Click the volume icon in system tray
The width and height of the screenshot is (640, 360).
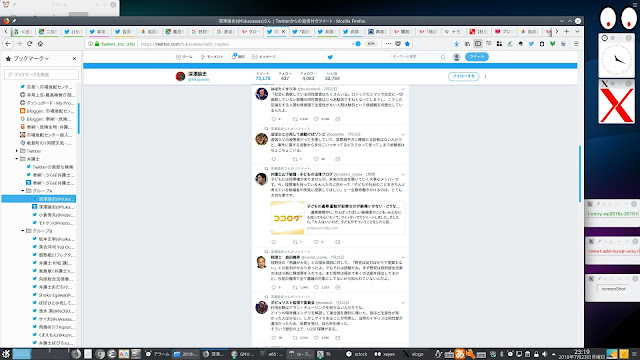(x=544, y=354)
